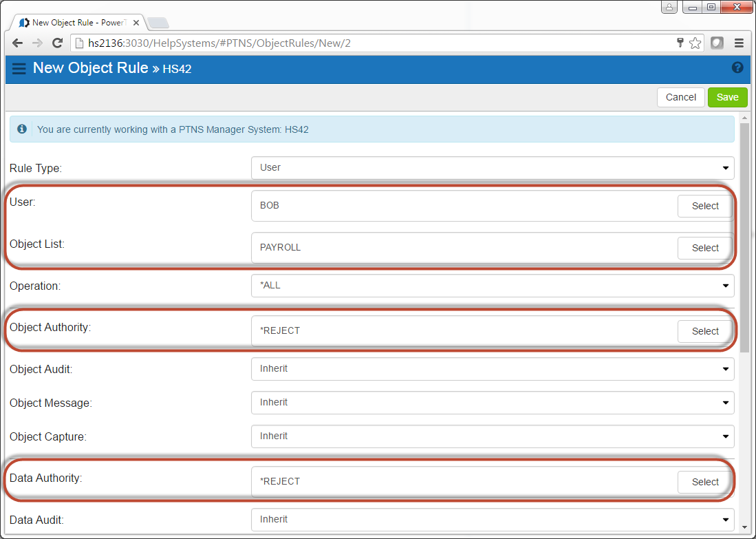Expand the Object Capture dropdown

pyautogui.click(x=492, y=436)
